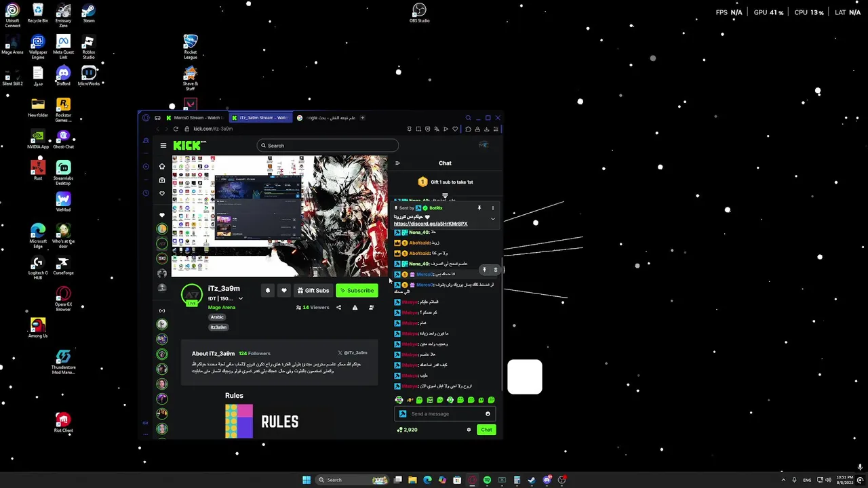The width and height of the screenshot is (868, 488).
Task: Open the discord.gg pinned link
Action: [431, 224]
